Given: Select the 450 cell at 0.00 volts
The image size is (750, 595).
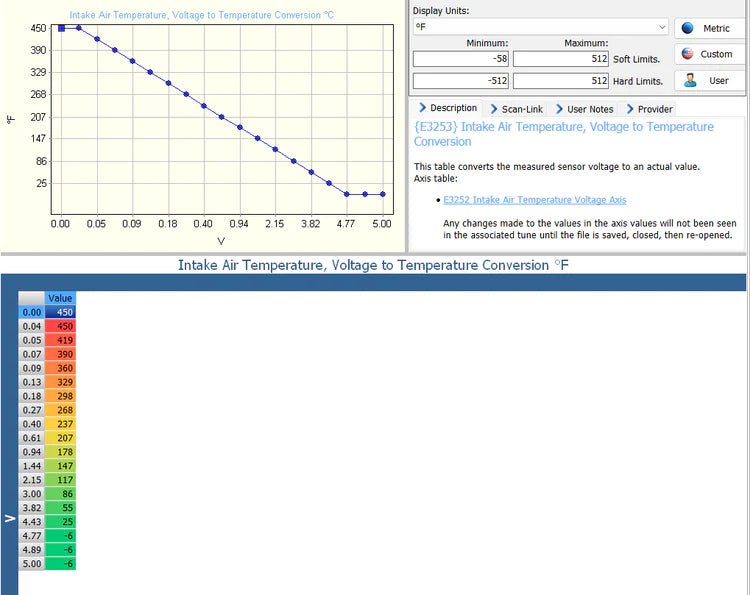Looking at the screenshot, I should 60,312.
